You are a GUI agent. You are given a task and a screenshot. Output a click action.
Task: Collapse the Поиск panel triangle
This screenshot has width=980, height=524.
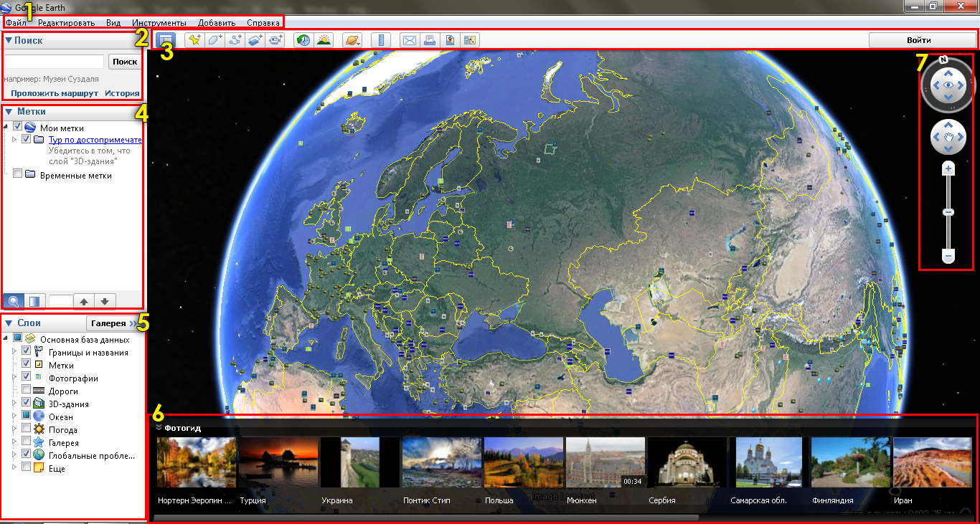pos(9,41)
